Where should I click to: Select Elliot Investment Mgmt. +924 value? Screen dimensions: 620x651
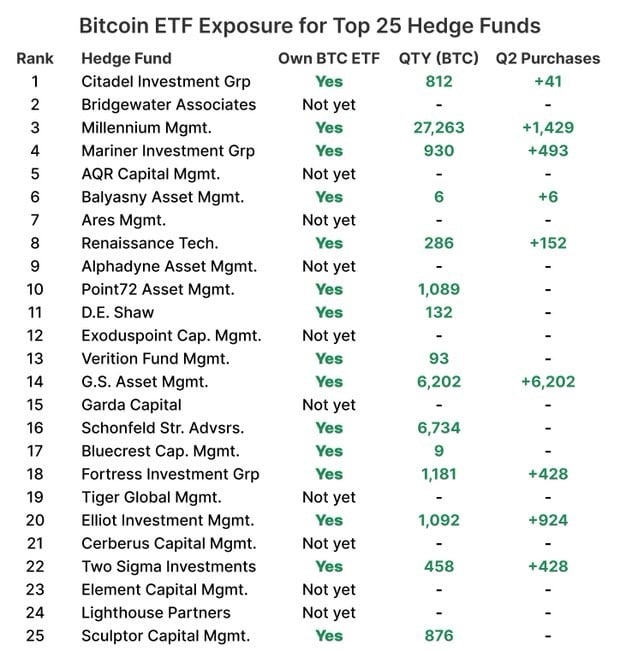[x=547, y=520]
